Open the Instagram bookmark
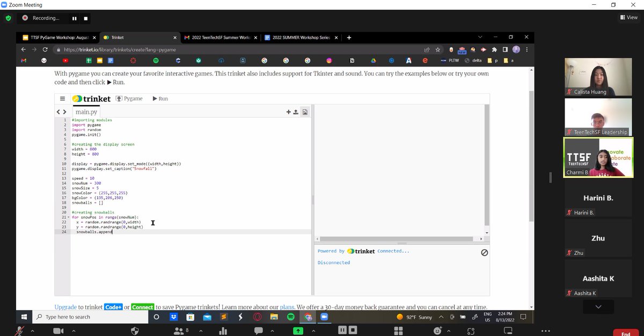Viewport: 644px width, 336px height. 329,61
